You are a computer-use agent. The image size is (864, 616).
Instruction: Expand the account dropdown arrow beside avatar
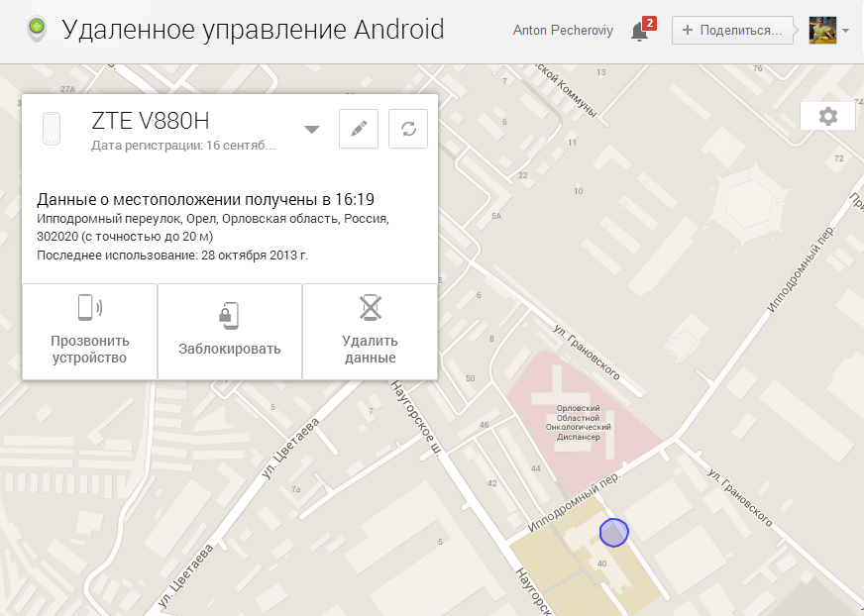pyautogui.click(x=846, y=31)
